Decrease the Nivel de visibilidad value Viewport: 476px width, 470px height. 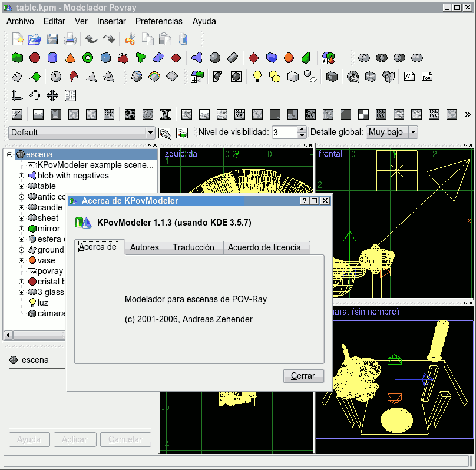click(x=302, y=135)
